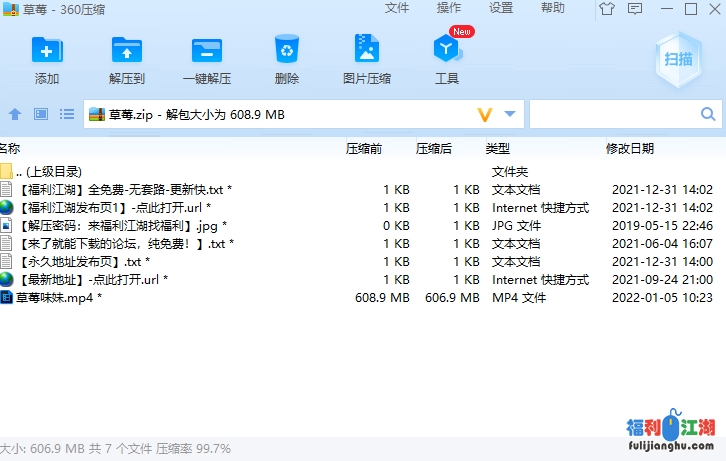Sort files by 修改日期 column header
This screenshot has width=726, height=461.
tap(630, 148)
